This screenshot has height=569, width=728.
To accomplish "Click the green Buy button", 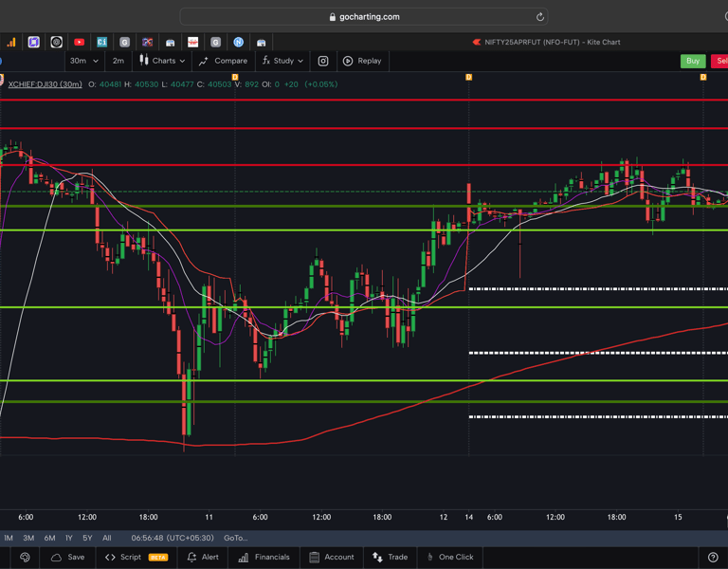I will 693,61.
